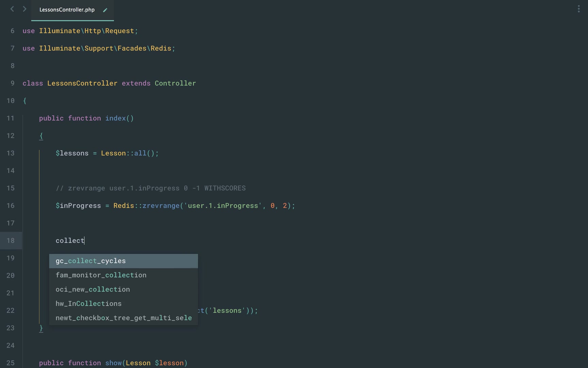The image size is (588, 368).
Task: Click 'Lesson' before ::all()
Action: 113,153
